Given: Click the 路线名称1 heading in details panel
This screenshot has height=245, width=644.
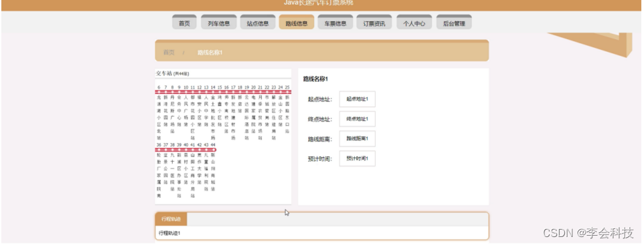Looking at the screenshot, I should coord(316,79).
